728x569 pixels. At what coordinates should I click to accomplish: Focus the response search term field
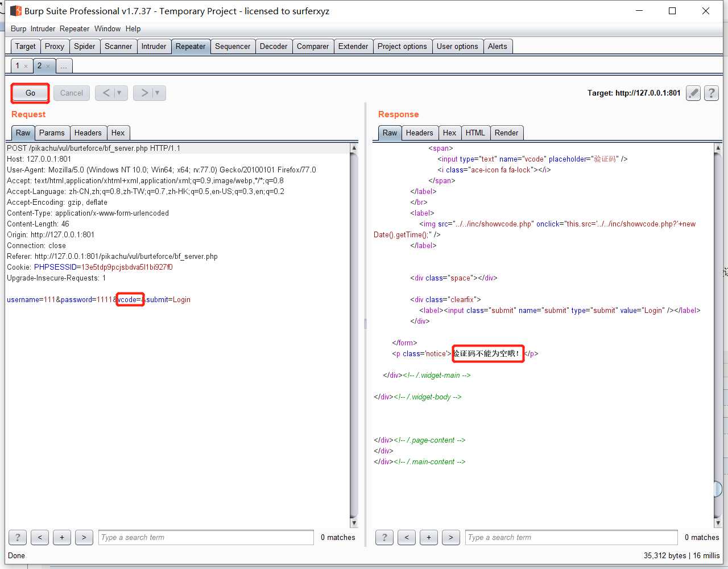(572, 537)
